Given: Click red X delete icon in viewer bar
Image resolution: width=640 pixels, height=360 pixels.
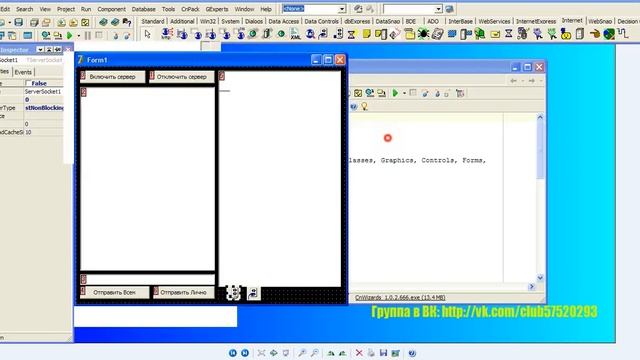Looking at the screenshot, I should click(x=359, y=353).
